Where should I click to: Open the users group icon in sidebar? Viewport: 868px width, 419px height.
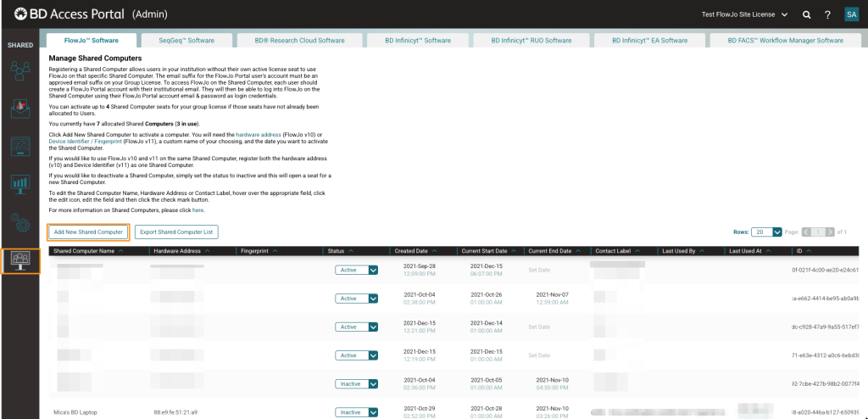[20, 72]
